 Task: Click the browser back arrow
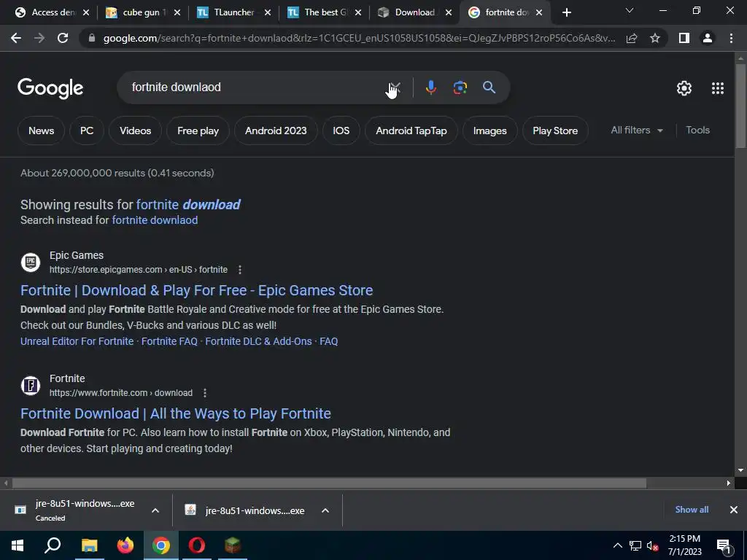pyautogui.click(x=16, y=38)
